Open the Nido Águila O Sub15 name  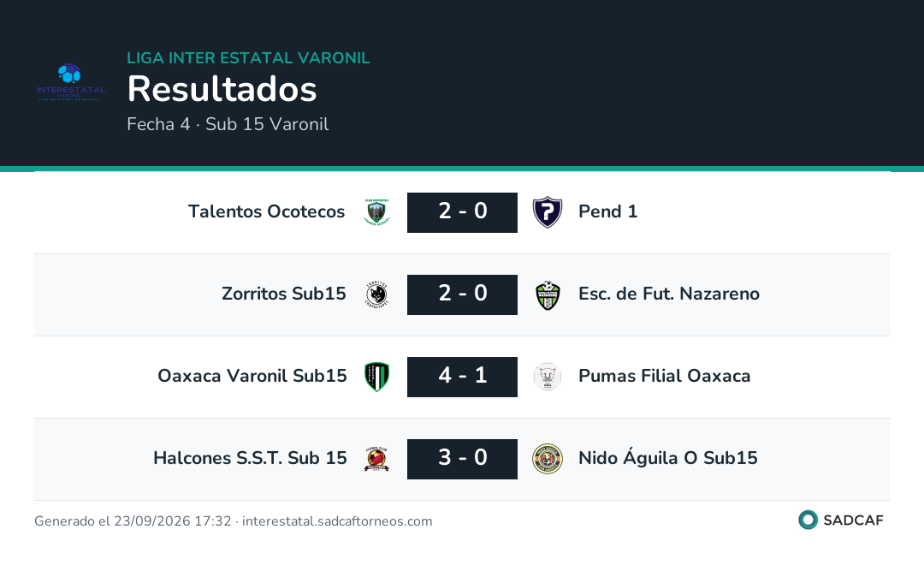pyautogui.click(x=667, y=457)
